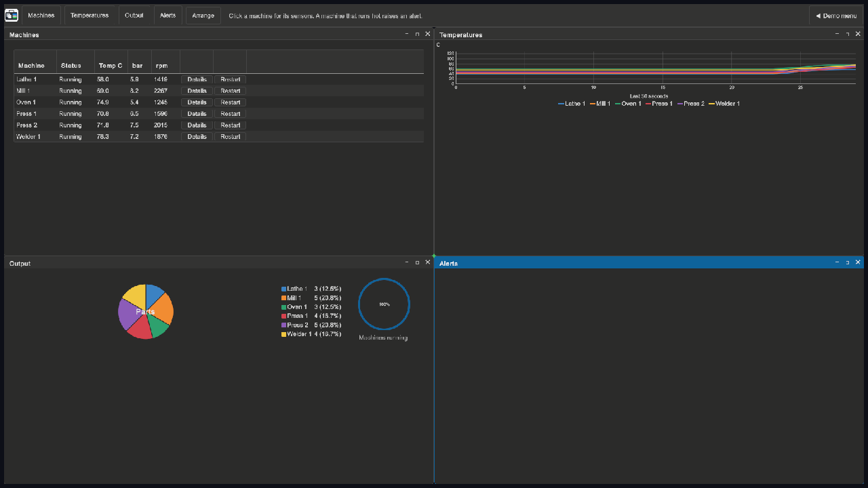Toggle Lathe 1 series in temperature legend
The height and width of the screenshot is (488, 868).
point(572,104)
